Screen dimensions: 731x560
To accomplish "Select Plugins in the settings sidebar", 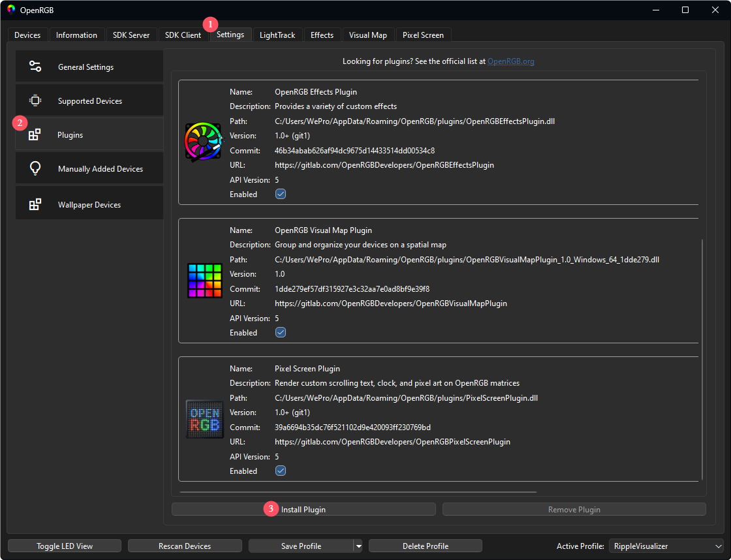I will click(89, 134).
